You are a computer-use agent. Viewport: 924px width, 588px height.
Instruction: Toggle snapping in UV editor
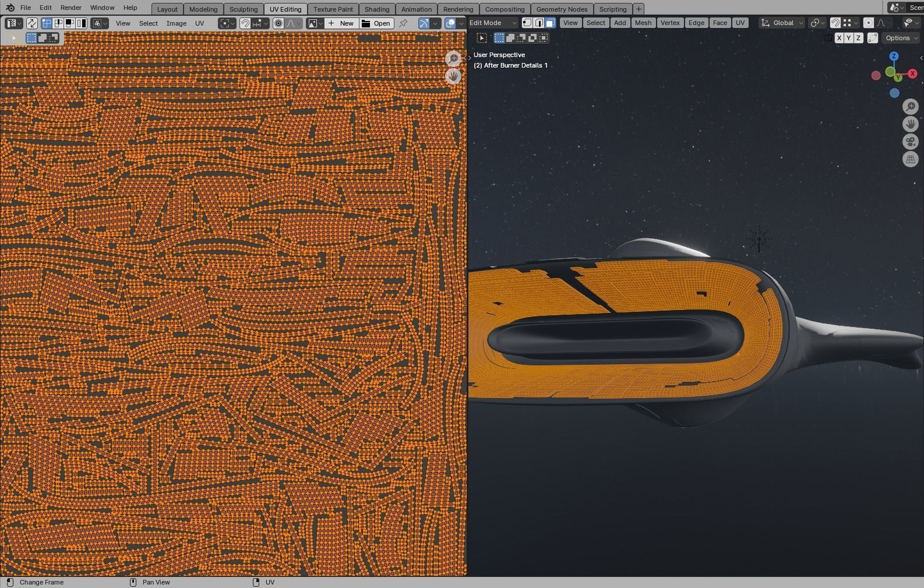(x=245, y=23)
